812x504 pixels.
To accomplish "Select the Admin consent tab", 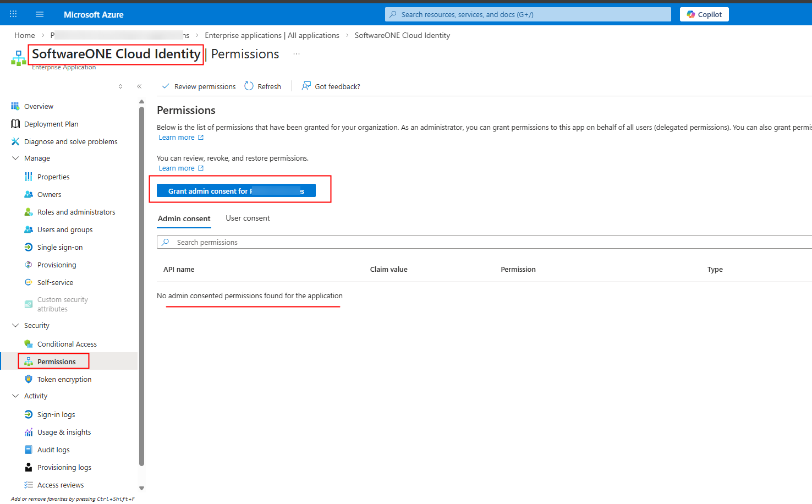I will 184,218.
